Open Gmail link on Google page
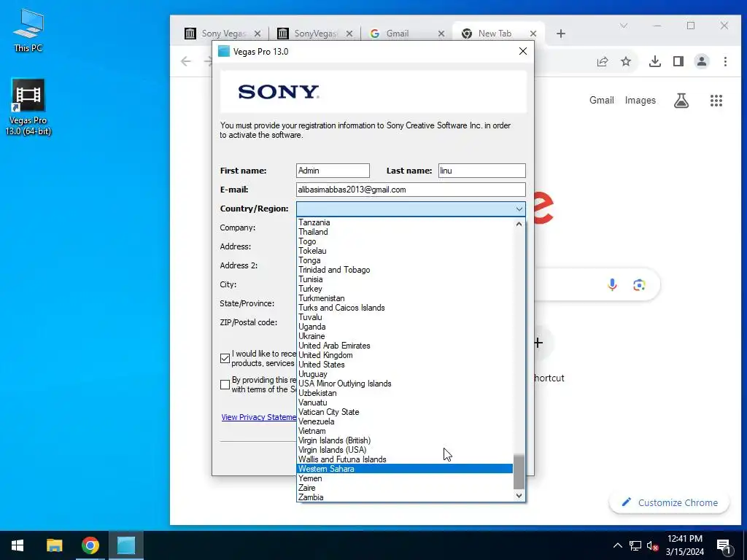 click(x=601, y=100)
